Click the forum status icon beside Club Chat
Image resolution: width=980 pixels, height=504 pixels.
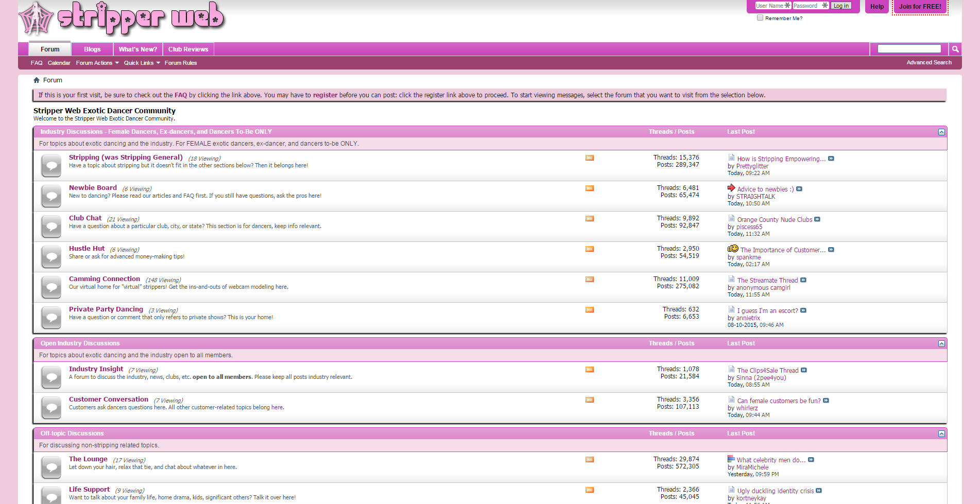click(x=51, y=227)
